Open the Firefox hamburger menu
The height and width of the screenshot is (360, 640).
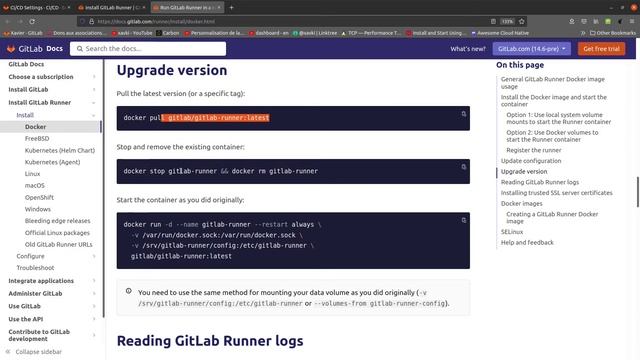click(x=632, y=21)
